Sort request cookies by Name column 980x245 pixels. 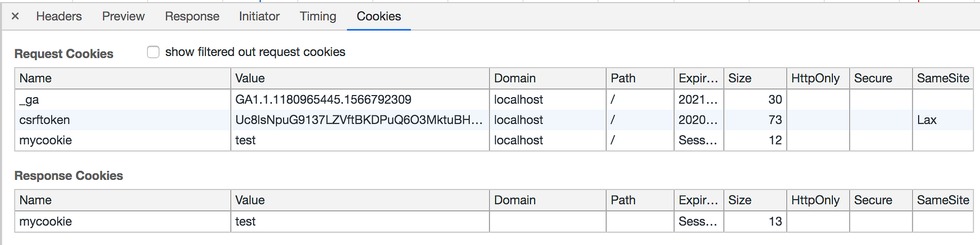[123, 78]
